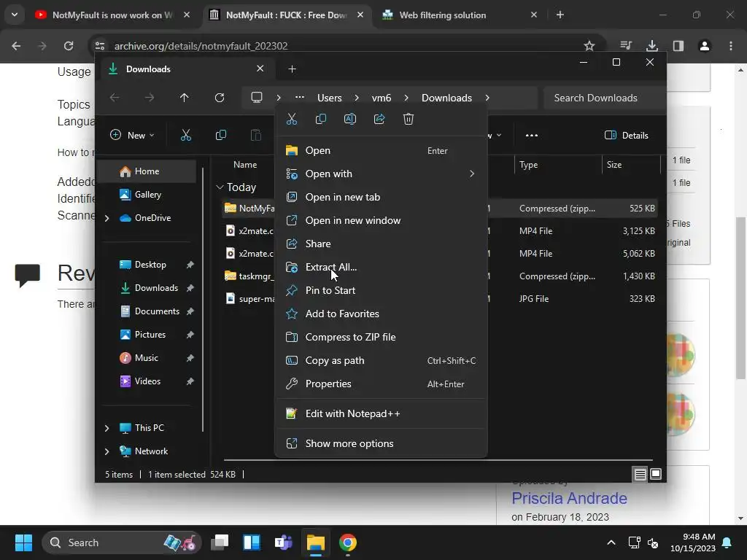Select Pin to Start

click(381, 290)
